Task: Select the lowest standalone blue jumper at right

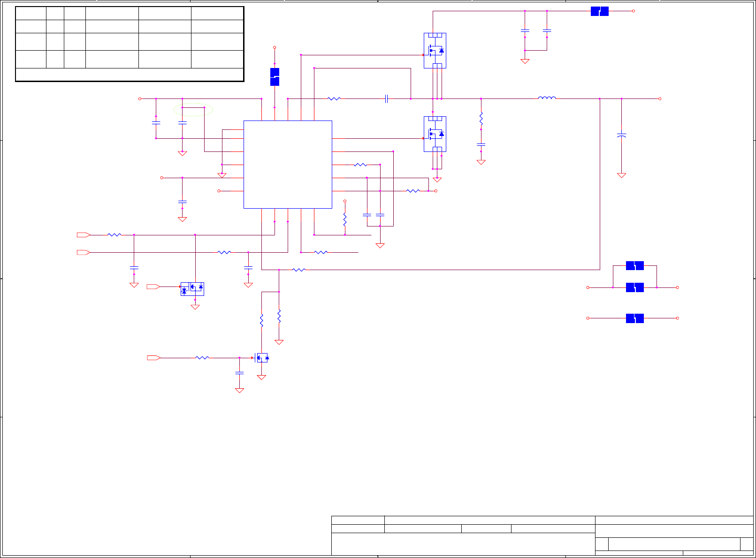Action: [x=635, y=318]
